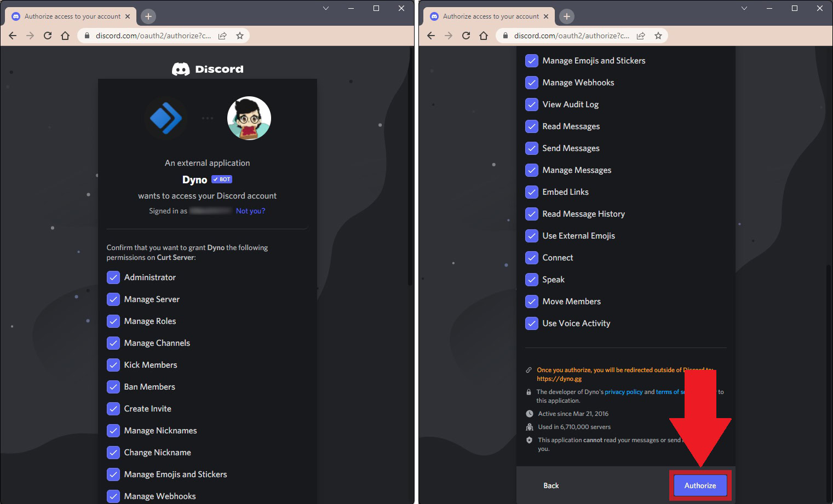Toggle the Manage Roles checkbox
833x504 pixels.
click(113, 321)
